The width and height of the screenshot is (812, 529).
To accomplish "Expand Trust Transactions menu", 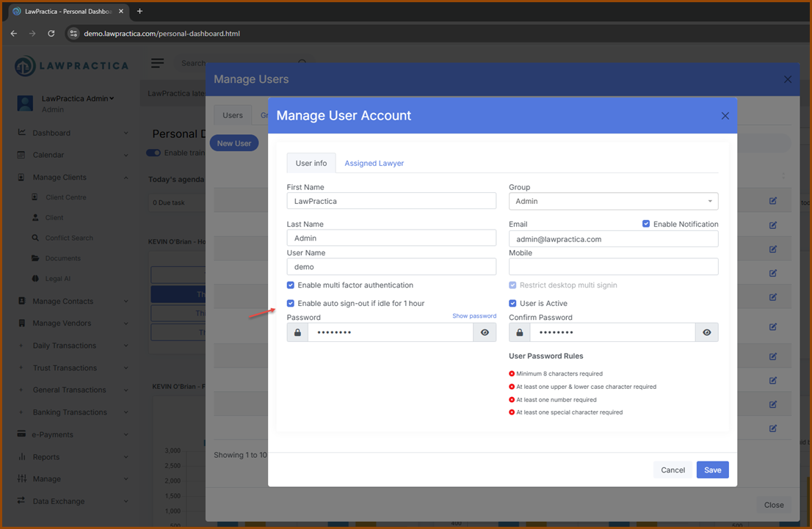I will point(126,368).
